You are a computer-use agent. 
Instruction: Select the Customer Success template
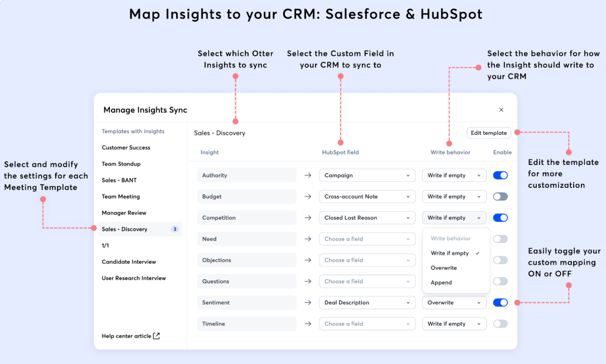pos(126,148)
